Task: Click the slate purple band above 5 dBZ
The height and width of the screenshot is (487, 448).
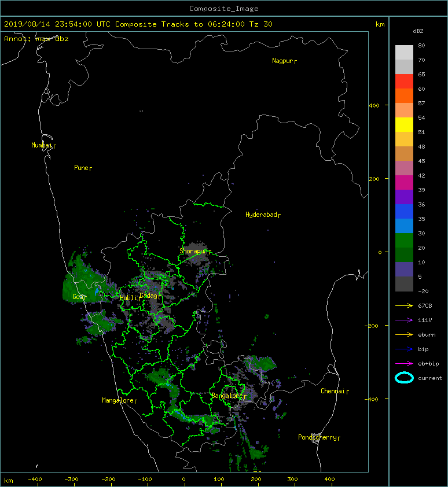Action: pos(404,270)
